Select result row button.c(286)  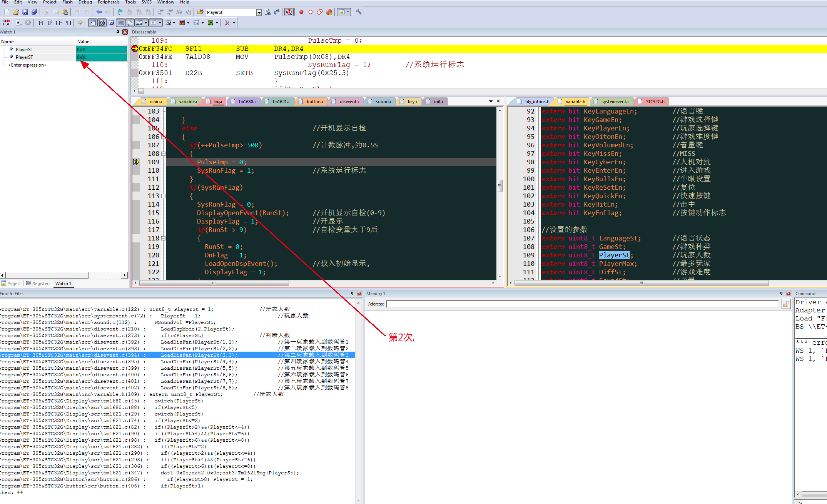(x=177, y=479)
